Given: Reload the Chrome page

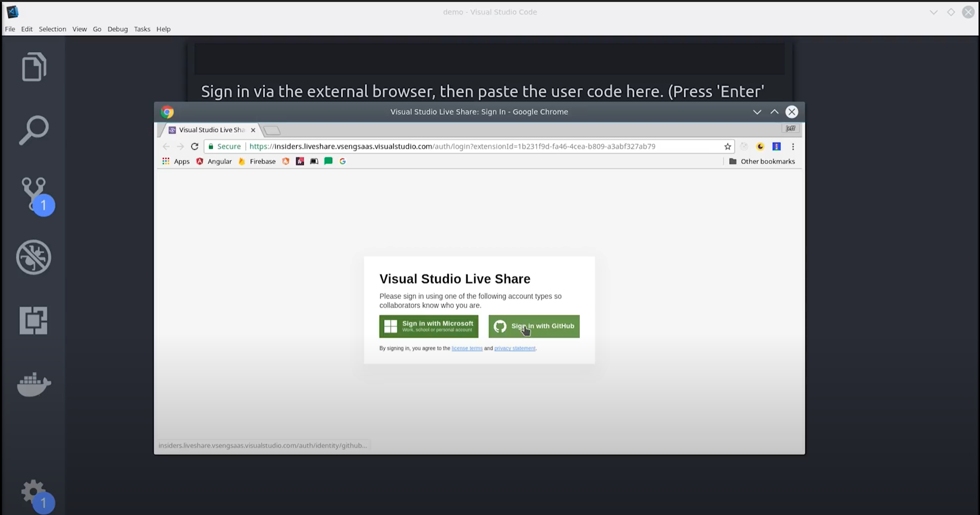Looking at the screenshot, I should [x=194, y=147].
